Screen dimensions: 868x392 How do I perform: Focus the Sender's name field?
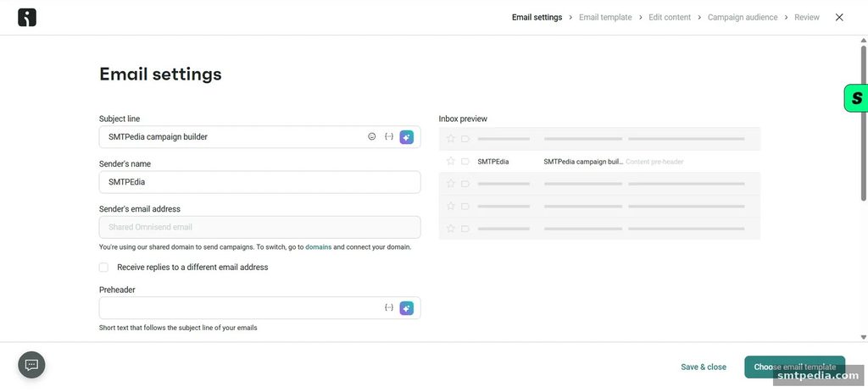(259, 182)
